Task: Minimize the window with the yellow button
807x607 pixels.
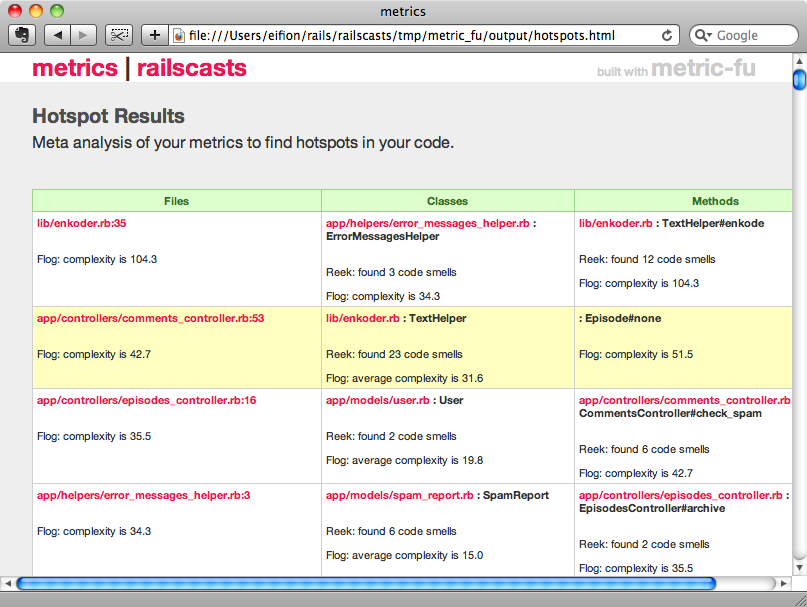Action: (36, 10)
